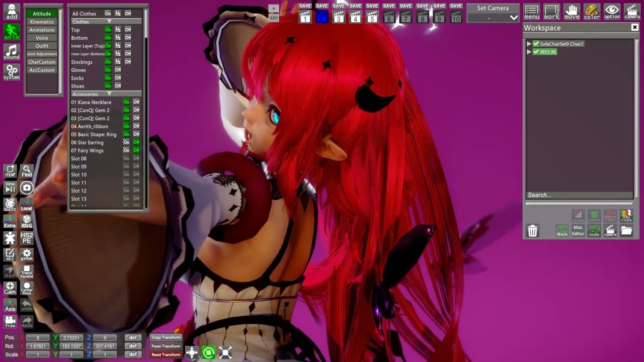Set Top clothing to half state
The height and width of the screenshot is (362, 644).
pyautogui.click(x=118, y=30)
